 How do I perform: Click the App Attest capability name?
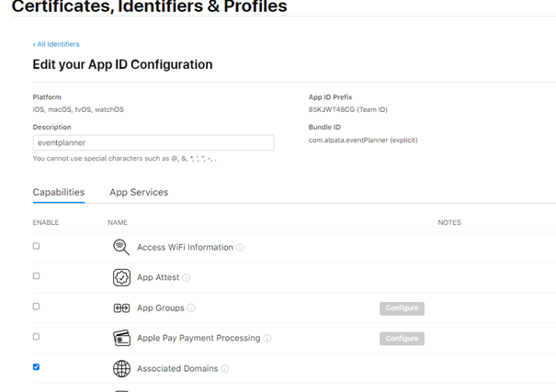click(x=158, y=277)
